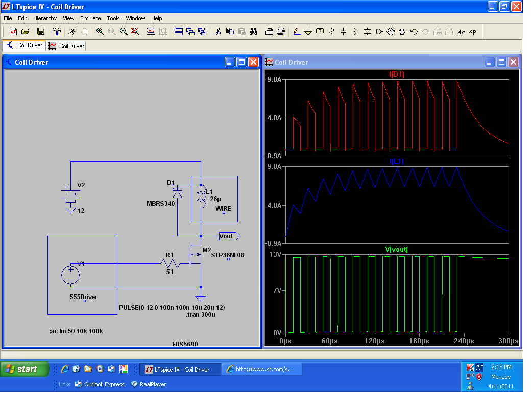Click the STP36NF06 MOSFET label

point(228,255)
